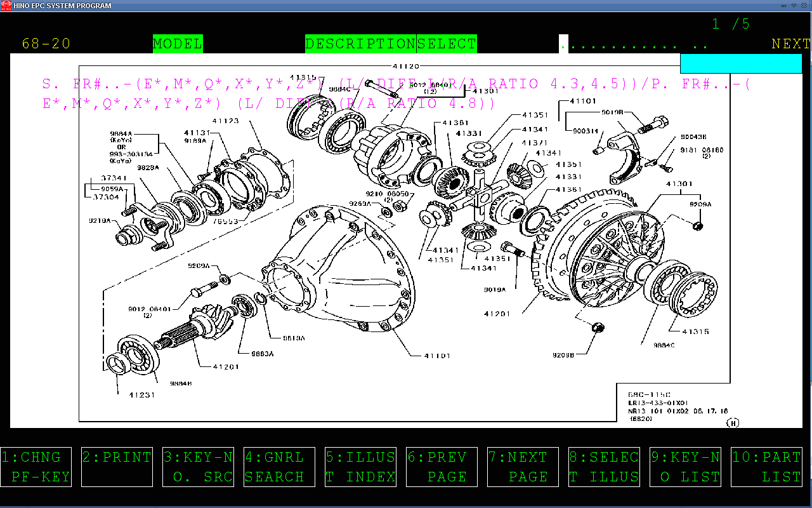Viewport: 812px width, 508px height.
Task: Select part label 9884A (KoYo)
Action: [x=121, y=137]
